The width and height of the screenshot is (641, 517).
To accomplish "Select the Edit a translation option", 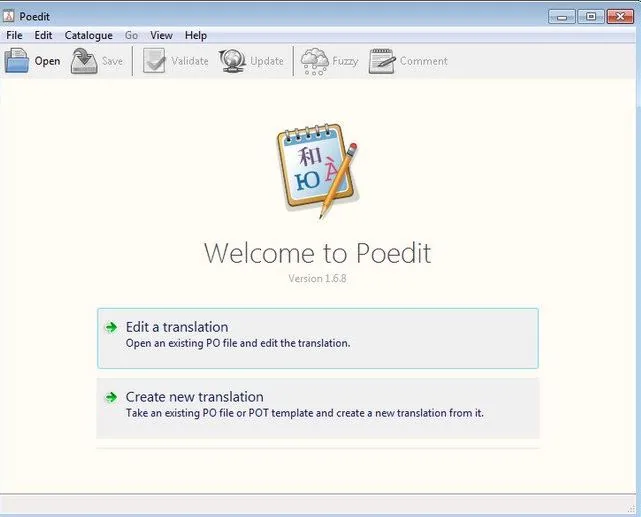I will point(318,338).
